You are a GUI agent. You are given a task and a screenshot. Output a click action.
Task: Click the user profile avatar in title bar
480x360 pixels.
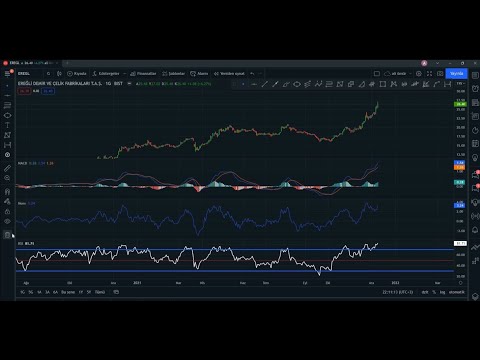click(x=424, y=63)
